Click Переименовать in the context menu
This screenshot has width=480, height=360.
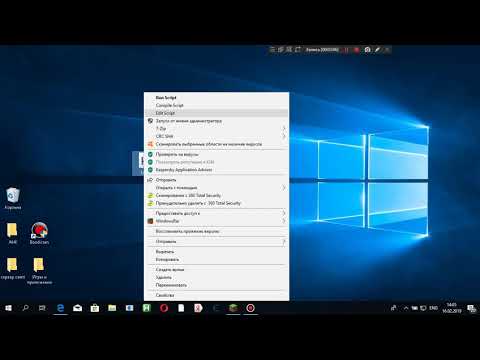pyautogui.click(x=171, y=285)
